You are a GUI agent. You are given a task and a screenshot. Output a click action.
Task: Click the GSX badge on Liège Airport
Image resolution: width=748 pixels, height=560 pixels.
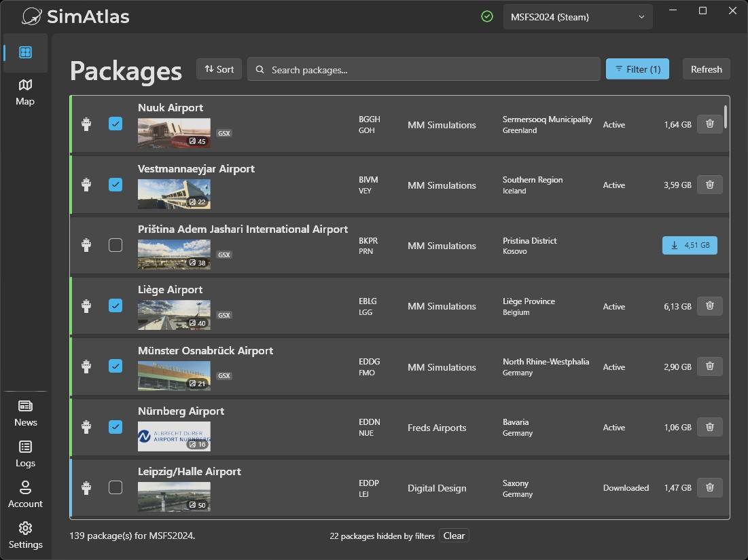224,315
